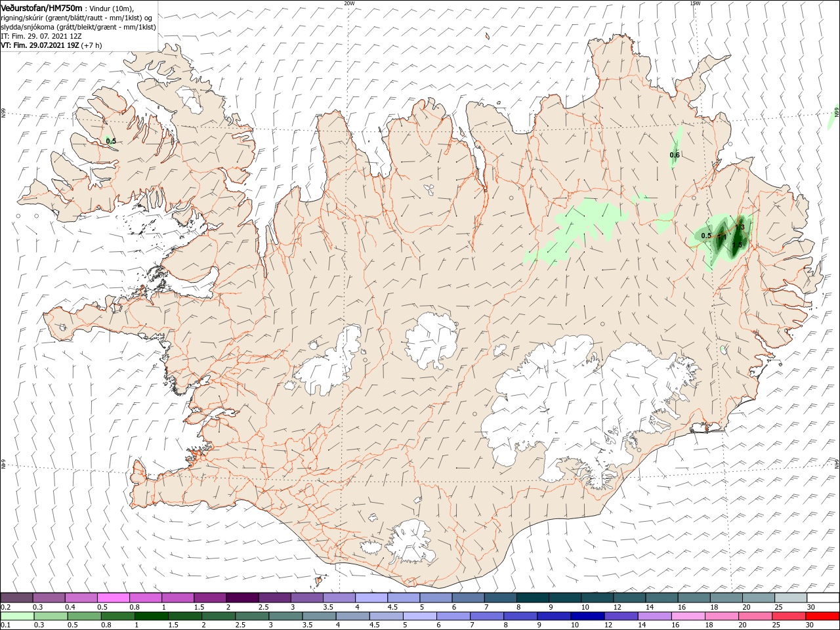Click the light green rain area in the north
840x630 pixels.
(x=581, y=230)
